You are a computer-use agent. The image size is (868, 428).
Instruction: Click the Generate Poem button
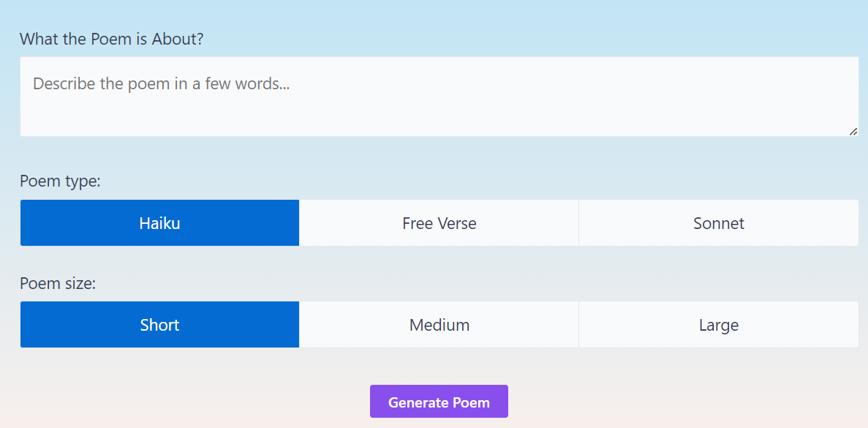pos(439,402)
